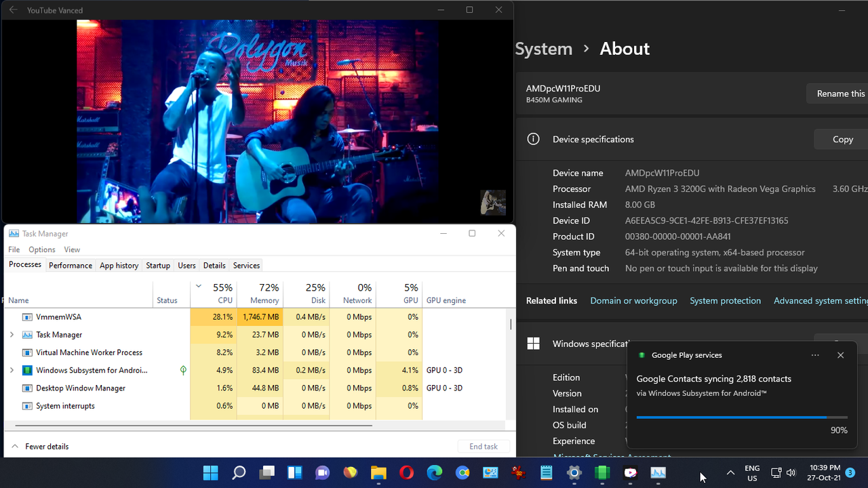
Task: Sort processes by GPU column
Action: click(x=399, y=294)
